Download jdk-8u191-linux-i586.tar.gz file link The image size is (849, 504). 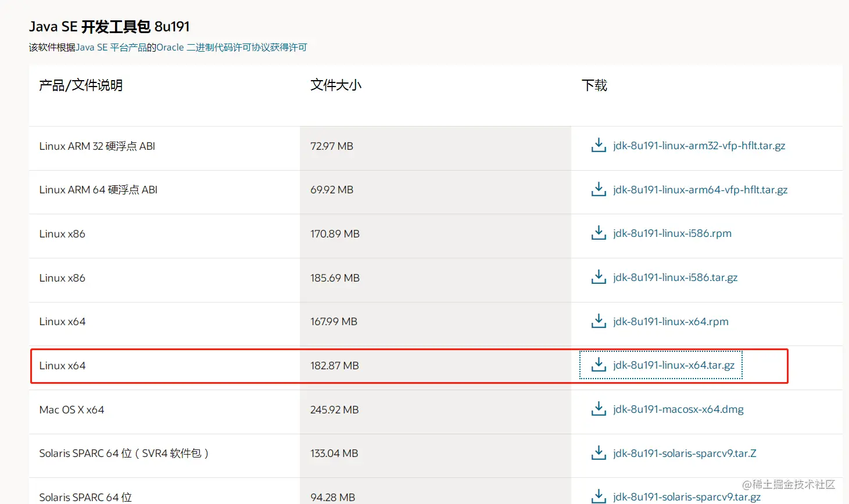tap(675, 278)
